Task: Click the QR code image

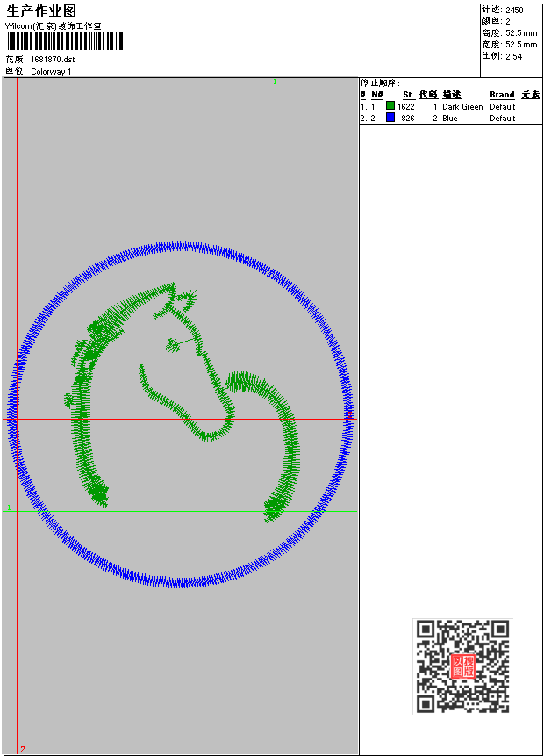Action: 462,666
